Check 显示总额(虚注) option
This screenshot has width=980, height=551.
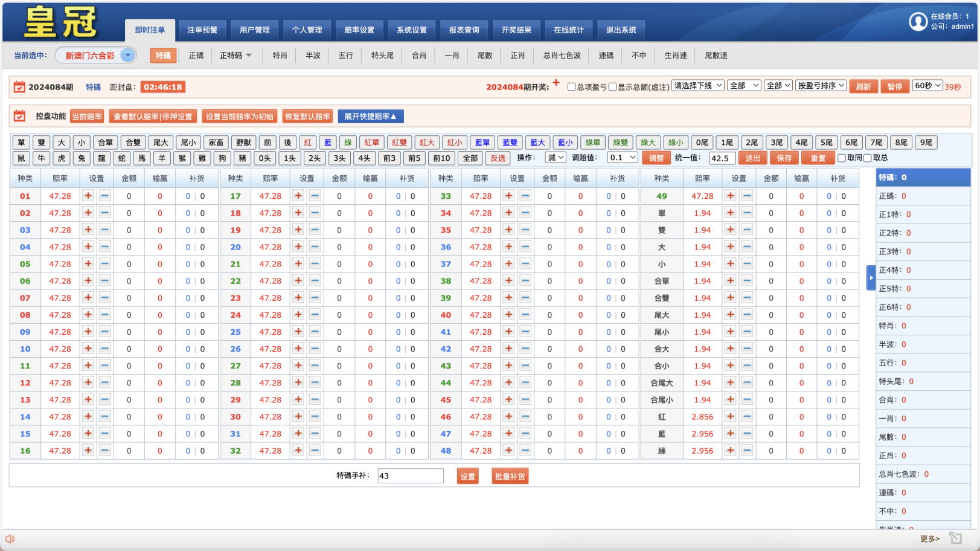tap(612, 86)
